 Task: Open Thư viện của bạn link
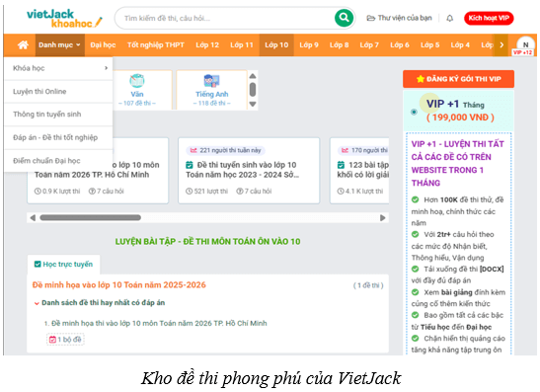click(x=399, y=18)
